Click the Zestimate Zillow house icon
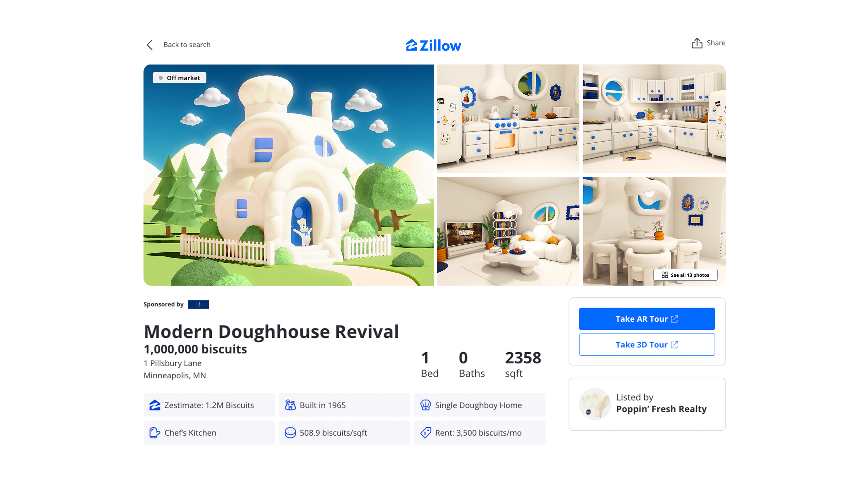Image resolution: width=868 pixels, height=488 pixels. point(155,405)
